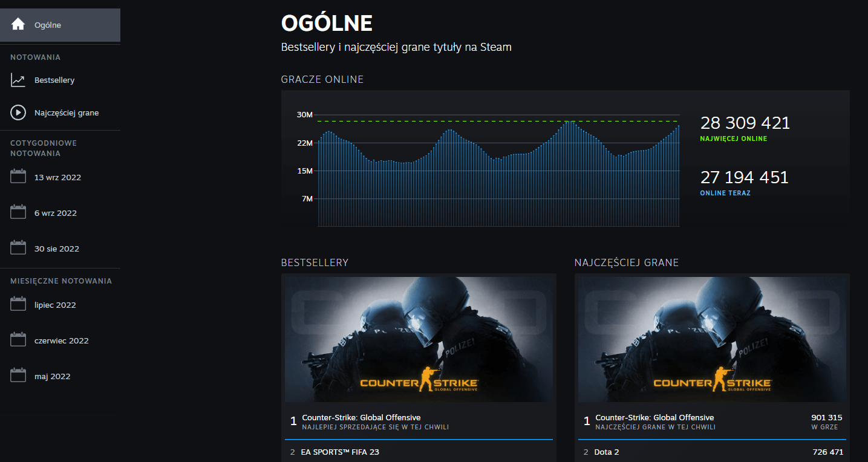Viewport: 868px width, 462px height.
Task: Open Counter-Strike: Global Offensive from Bestsellery list
Action: (362, 417)
